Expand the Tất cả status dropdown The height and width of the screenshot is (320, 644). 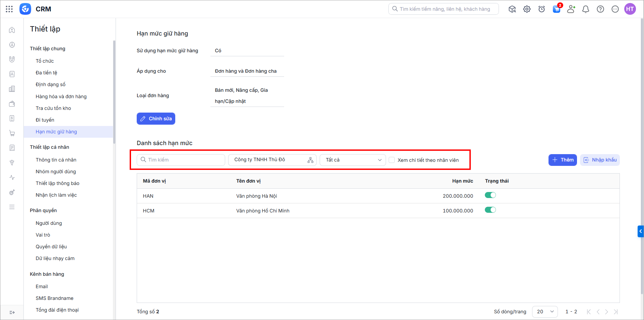[353, 160]
